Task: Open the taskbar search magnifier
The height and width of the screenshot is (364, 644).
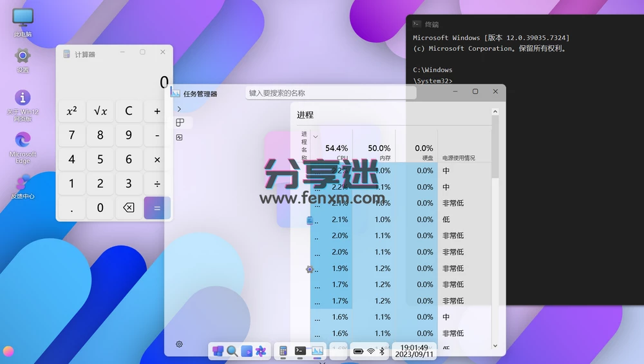Action: click(x=232, y=351)
